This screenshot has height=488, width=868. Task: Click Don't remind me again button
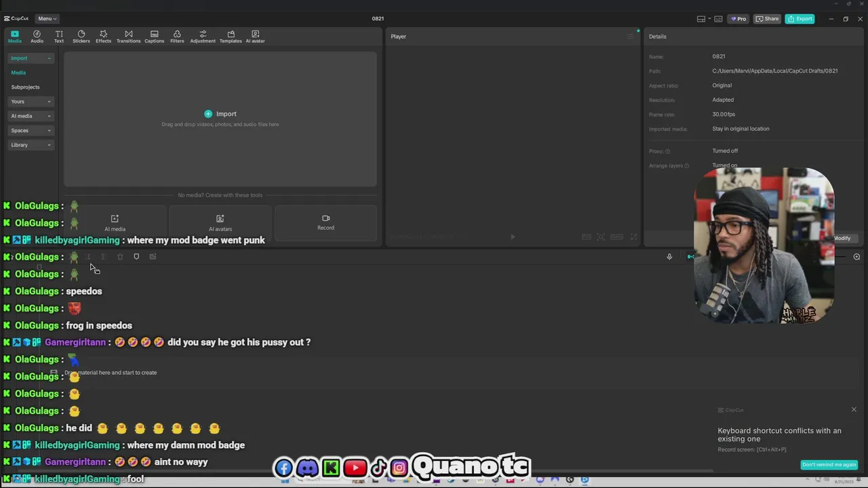click(829, 464)
